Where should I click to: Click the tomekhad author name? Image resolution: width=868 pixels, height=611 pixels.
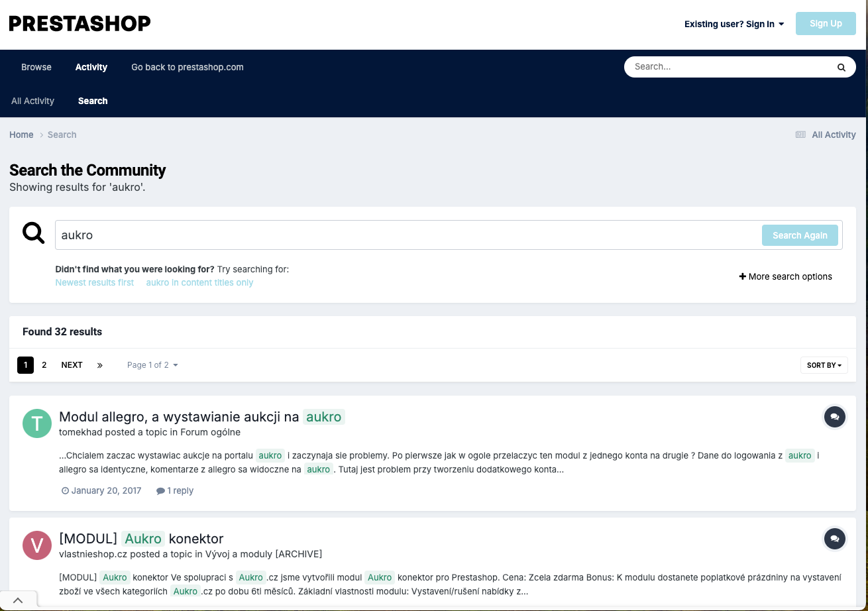click(80, 432)
